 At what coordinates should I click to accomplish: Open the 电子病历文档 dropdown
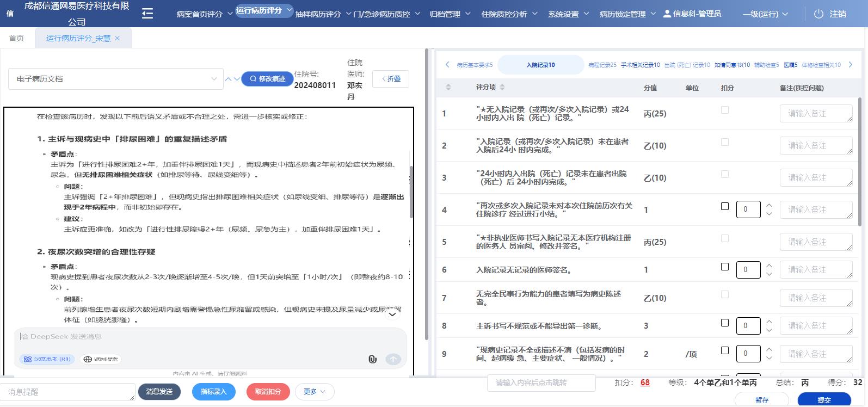coord(115,79)
